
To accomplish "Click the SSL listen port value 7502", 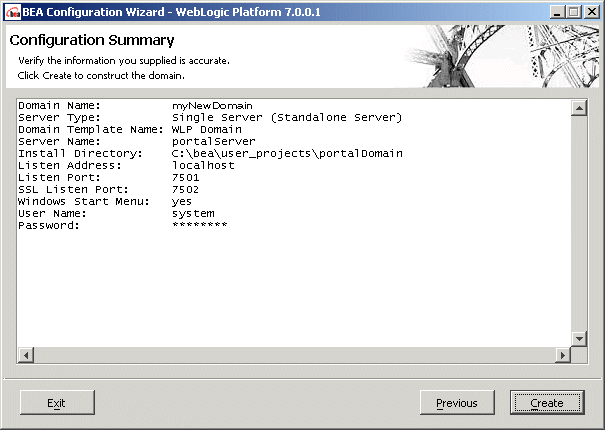I will point(186,190).
